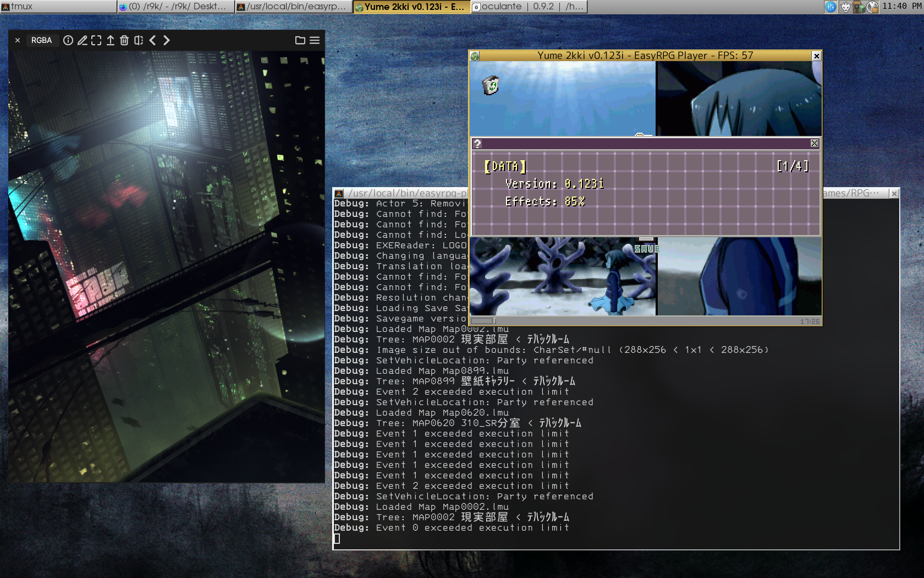Image resolution: width=924 pixels, height=578 pixels.
Task: Click the question mark icon on game dialog
Action: pyautogui.click(x=477, y=144)
